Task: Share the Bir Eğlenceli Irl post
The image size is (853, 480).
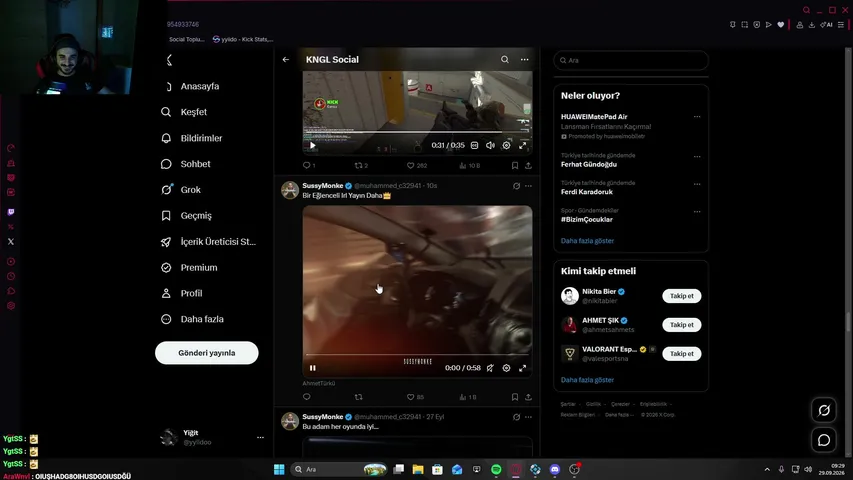Action: (528, 397)
